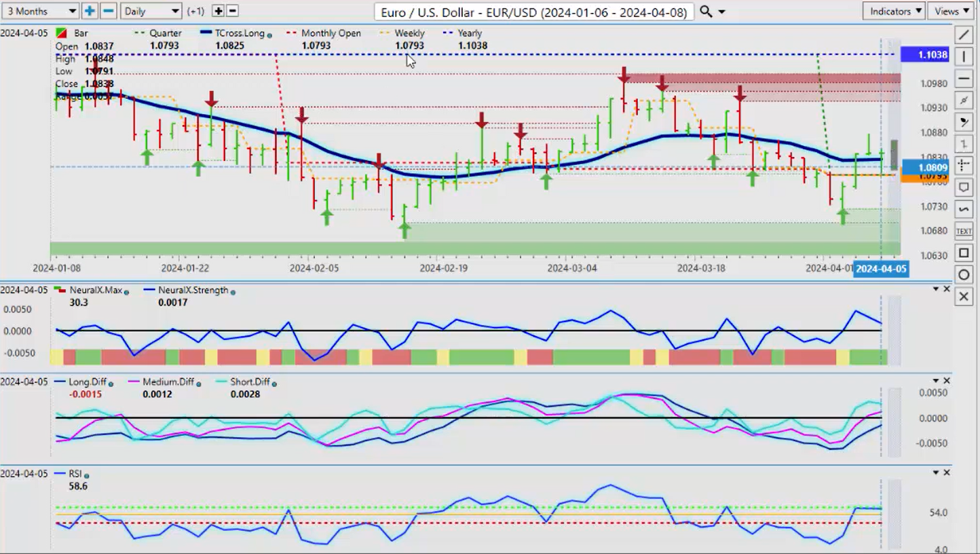980x554 pixels.
Task: Click the blue minus zoom-out button
Action: click(108, 11)
